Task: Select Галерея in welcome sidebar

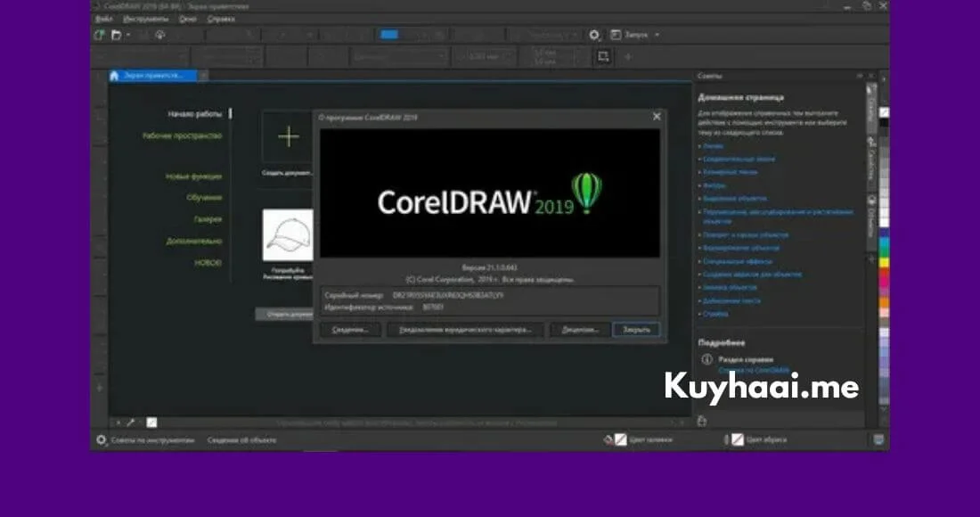Action: point(208,219)
